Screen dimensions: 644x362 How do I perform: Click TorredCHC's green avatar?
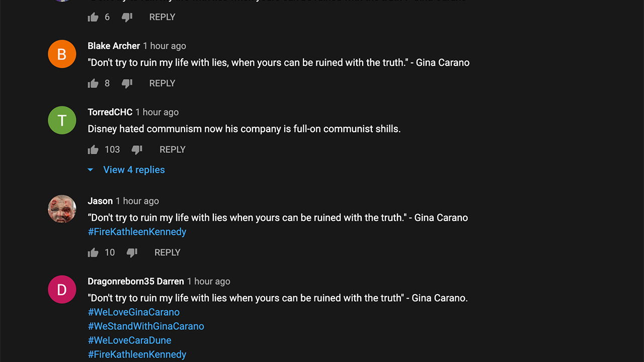click(62, 120)
